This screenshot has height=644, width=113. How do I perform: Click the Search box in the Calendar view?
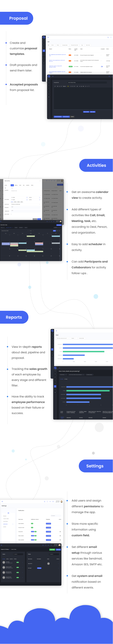57,228
